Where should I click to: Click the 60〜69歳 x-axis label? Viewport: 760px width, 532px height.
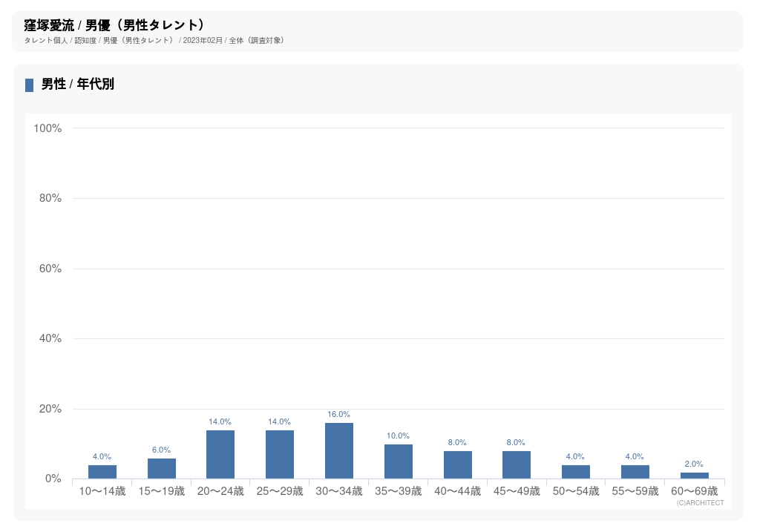pyautogui.click(x=694, y=491)
